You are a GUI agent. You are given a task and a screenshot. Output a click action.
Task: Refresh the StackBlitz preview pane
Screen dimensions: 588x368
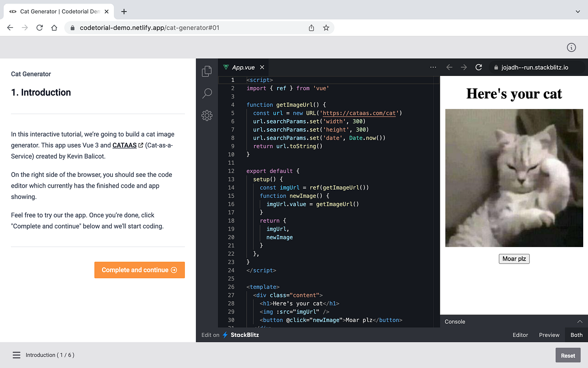tap(478, 67)
